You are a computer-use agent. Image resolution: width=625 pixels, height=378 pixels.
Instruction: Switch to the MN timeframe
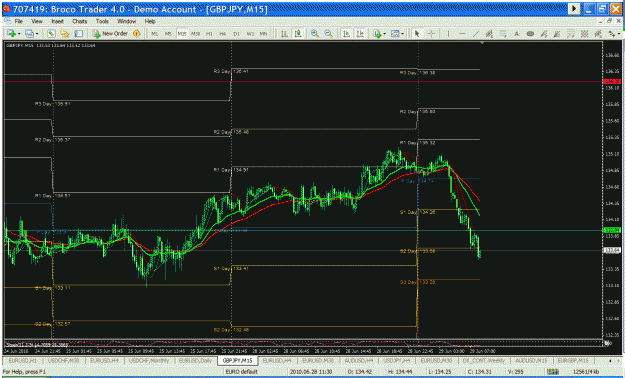coord(263,34)
